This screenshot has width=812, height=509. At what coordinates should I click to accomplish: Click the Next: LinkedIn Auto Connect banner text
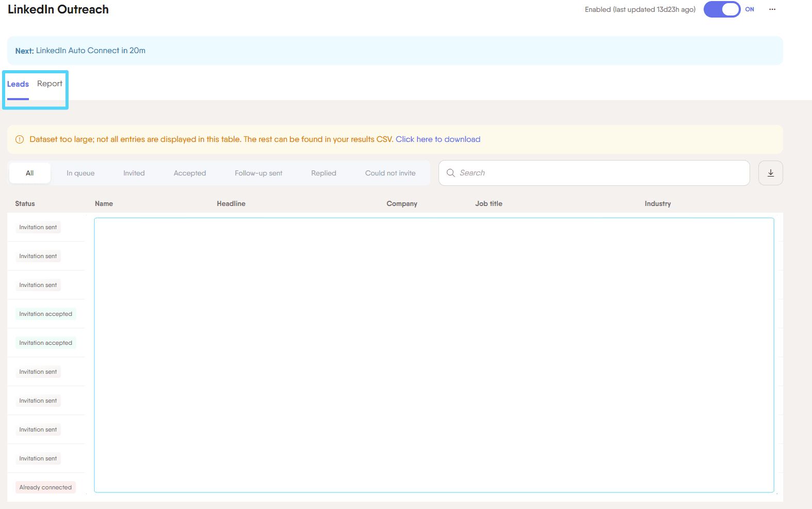point(80,51)
